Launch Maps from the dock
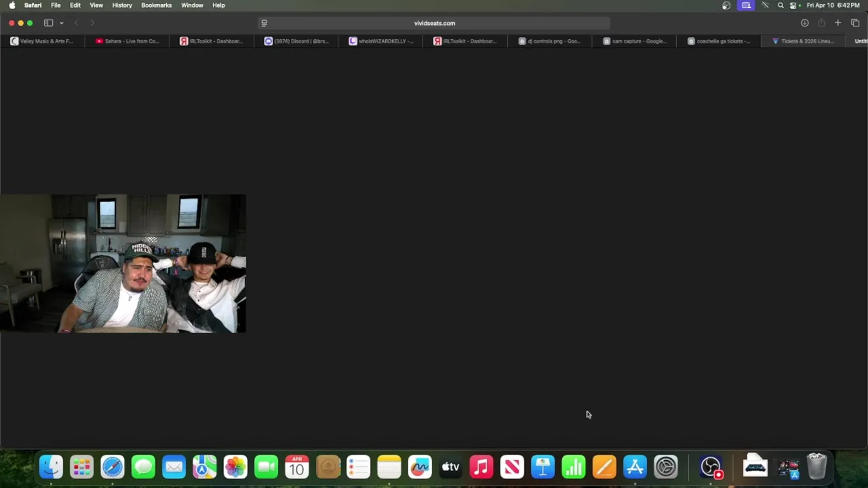 coord(205,467)
